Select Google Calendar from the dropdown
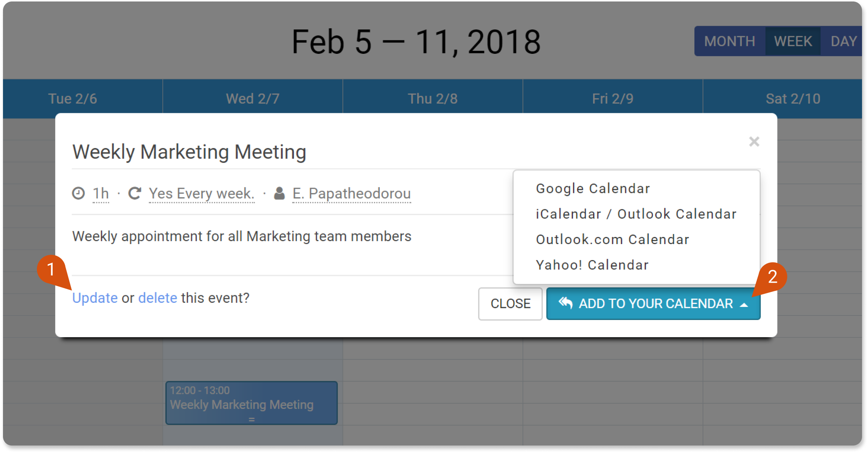The image size is (868, 453). click(593, 189)
